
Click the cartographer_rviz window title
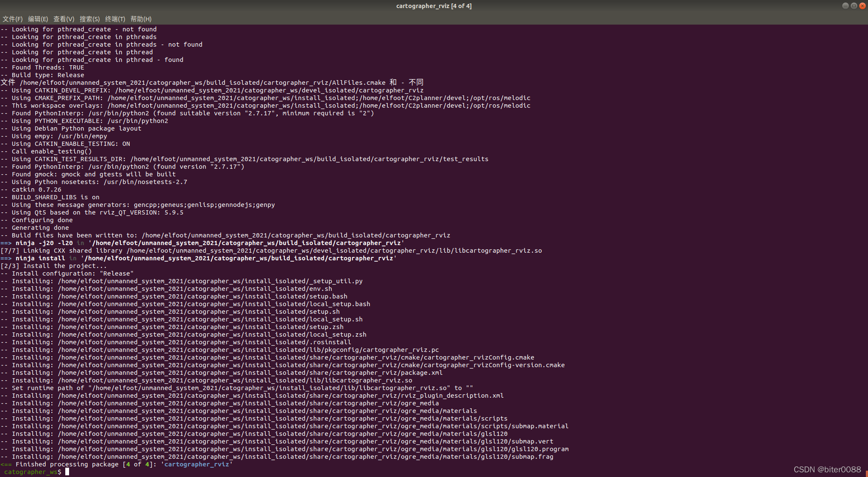click(x=434, y=6)
